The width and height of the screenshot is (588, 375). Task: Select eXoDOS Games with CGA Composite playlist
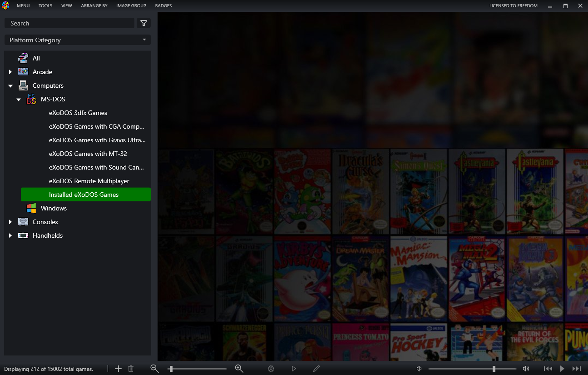pyautogui.click(x=97, y=126)
